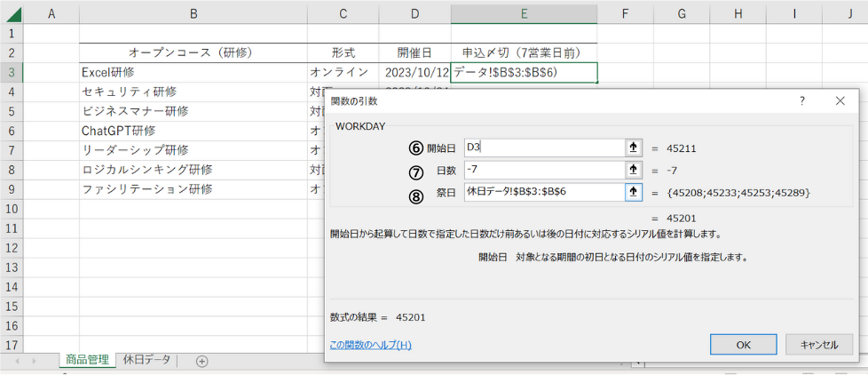This screenshot has height=375, width=868.
Task: Click the range-select icon beside 祭日 field
Action: point(634,192)
